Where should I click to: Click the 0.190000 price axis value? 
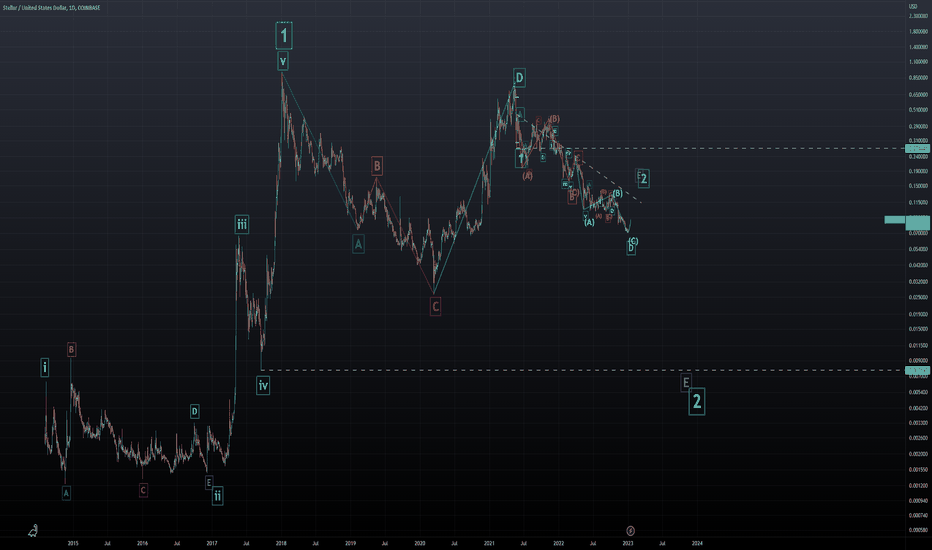[918, 171]
